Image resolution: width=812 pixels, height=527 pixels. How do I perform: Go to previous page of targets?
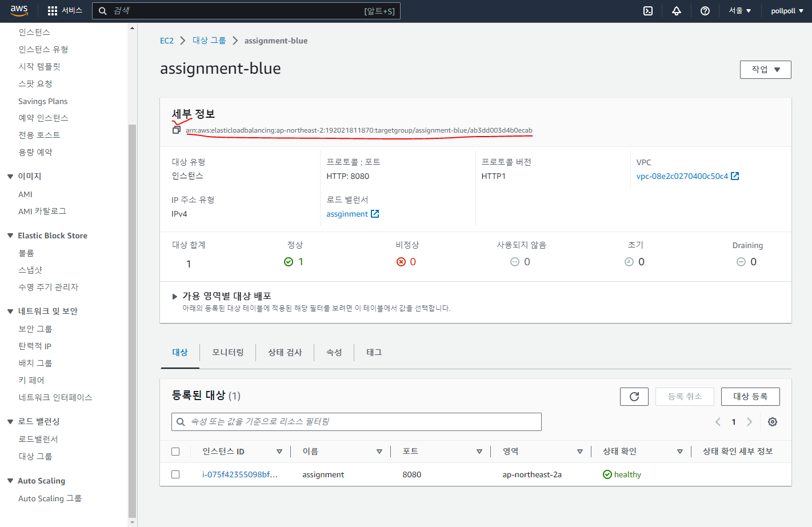coord(718,422)
